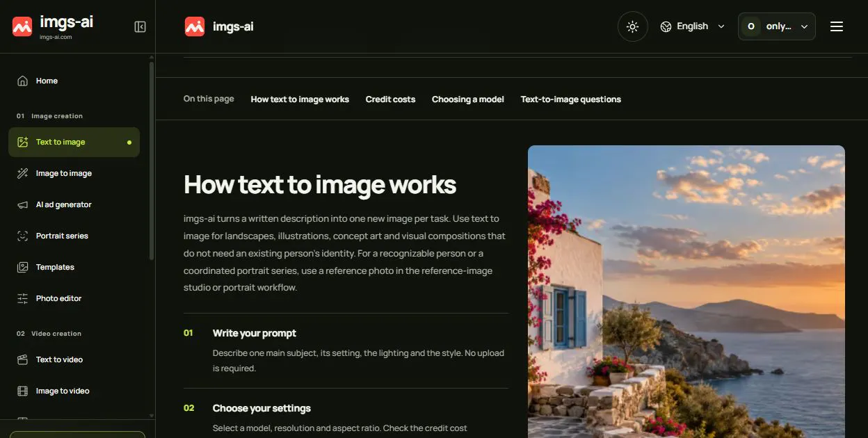Click the Text to video clapper icon

[x=22, y=359]
